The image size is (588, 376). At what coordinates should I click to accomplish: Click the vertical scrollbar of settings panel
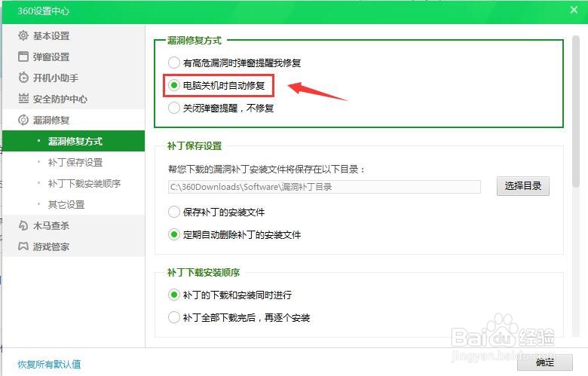pyautogui.click(x=576, y=112)
